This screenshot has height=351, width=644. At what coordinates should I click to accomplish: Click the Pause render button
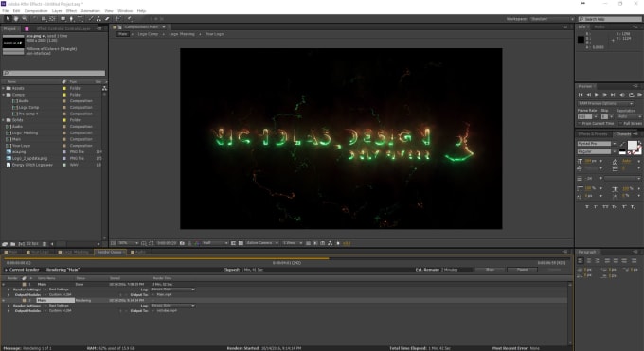(x=522, y=270)
